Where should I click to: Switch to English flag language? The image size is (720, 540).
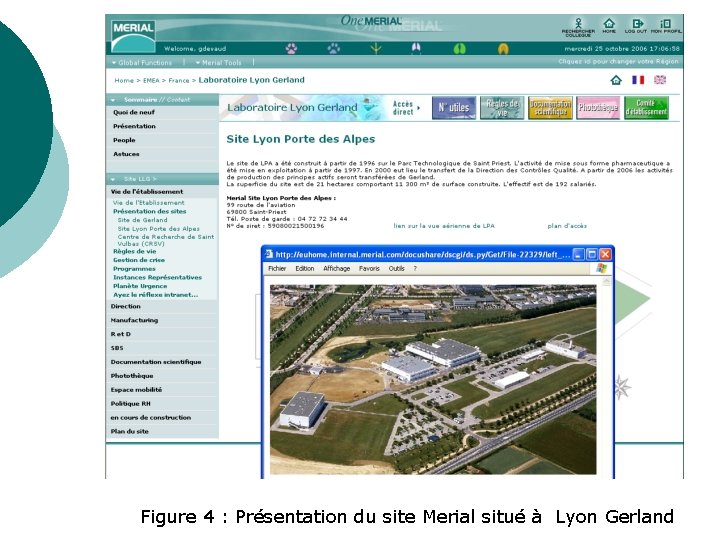(x=660, y=80)
